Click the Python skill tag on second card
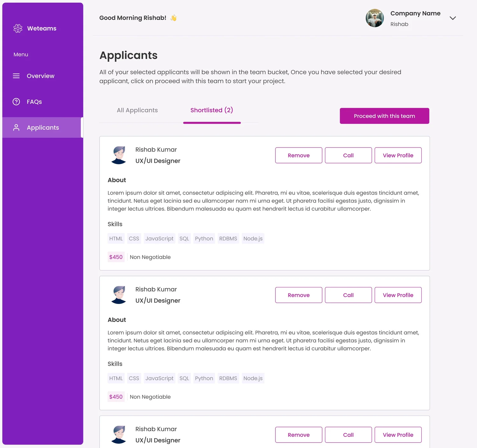 pos(204,378)
